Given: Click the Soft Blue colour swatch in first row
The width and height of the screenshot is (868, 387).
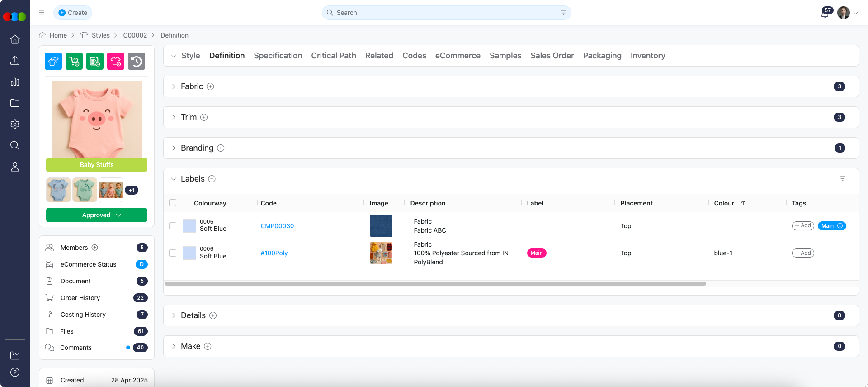Looking at the screenshot, I should (189, 226).
